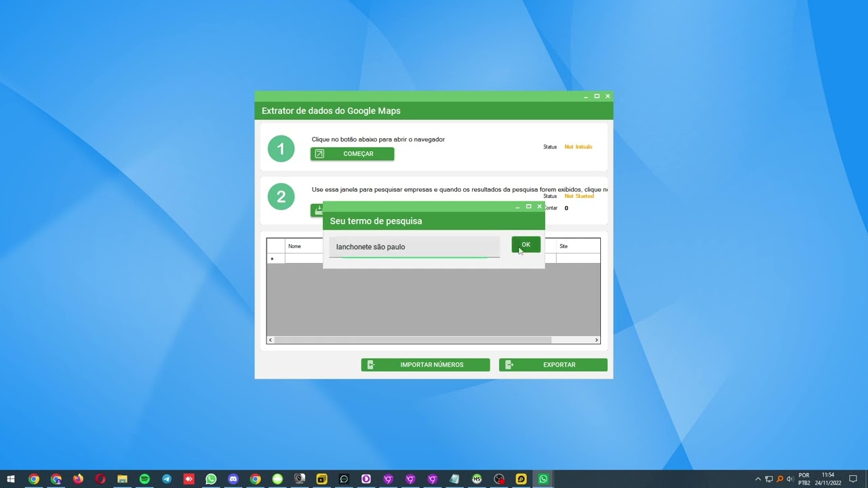Click the 'Extrator de dados do Google Maps' title

pos(331,110)
